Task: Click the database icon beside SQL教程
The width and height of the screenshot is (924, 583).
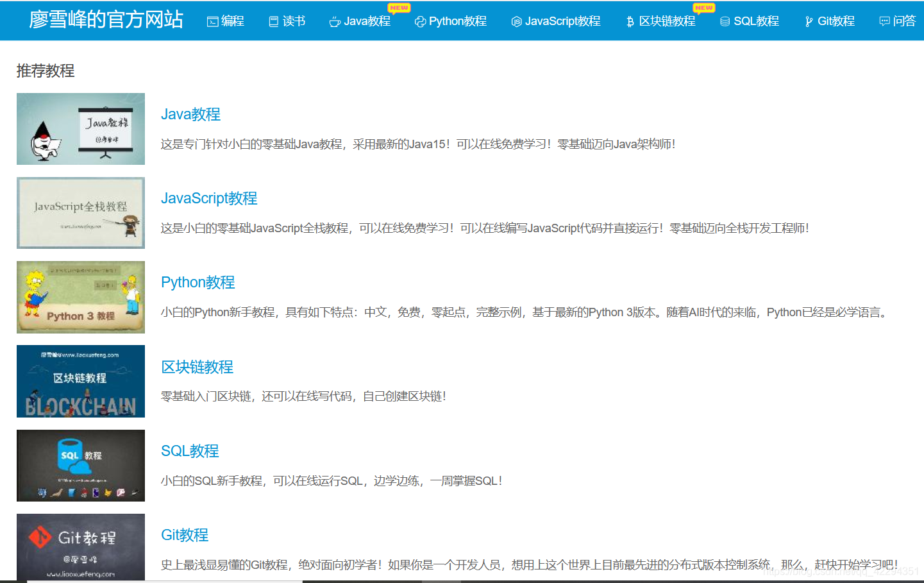Action: [725, 22]
